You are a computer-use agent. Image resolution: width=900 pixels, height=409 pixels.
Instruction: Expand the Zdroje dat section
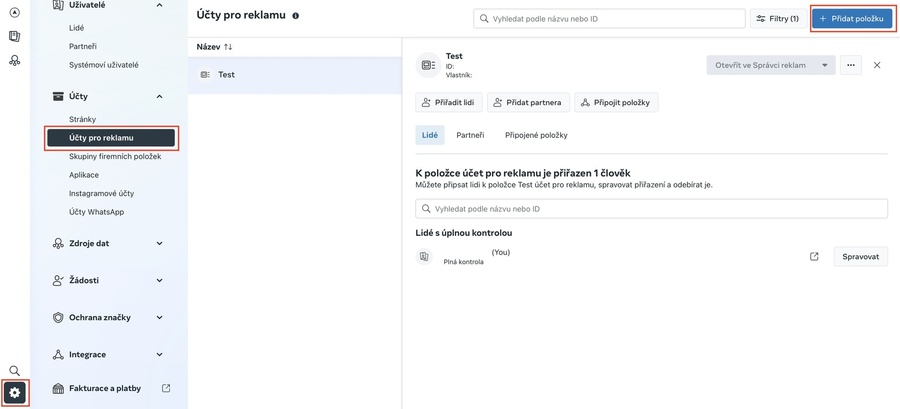coord(159,243)
